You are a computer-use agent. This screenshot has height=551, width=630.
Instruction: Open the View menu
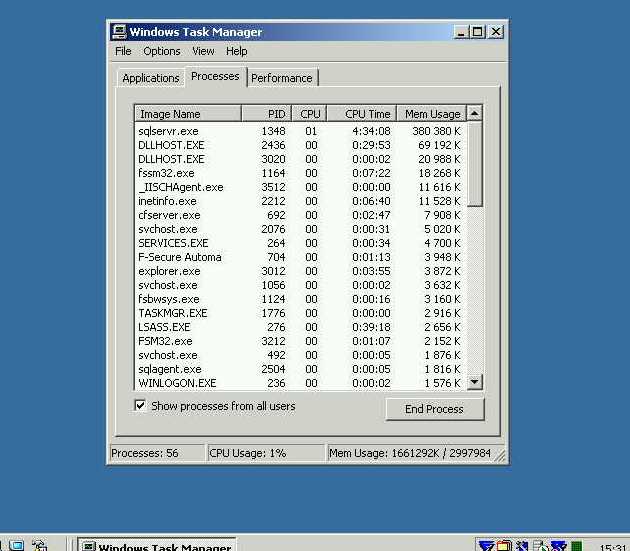[203, 51]
